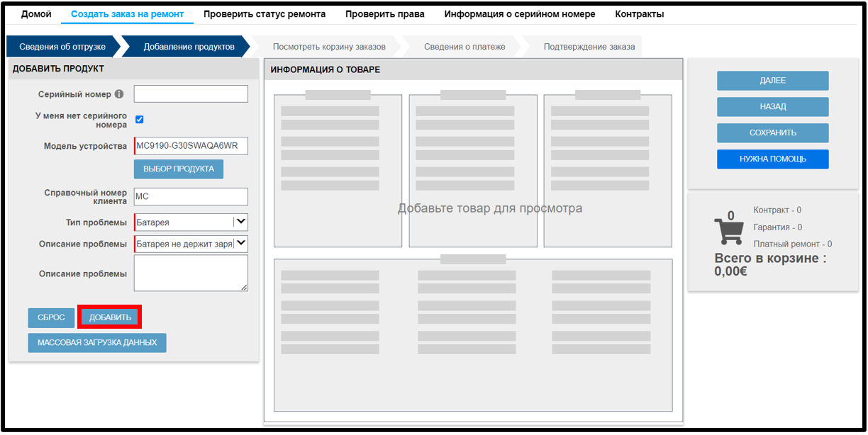Proceed with the 'ДАЛЕЕ' button
The image size is (868, 435).
(772, 81)
